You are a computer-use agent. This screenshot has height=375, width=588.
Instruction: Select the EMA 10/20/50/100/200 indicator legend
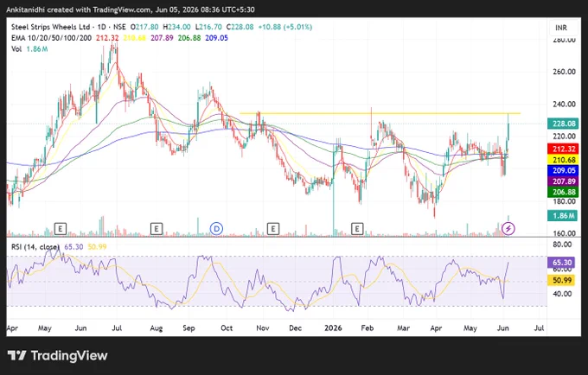pos(51,38)
